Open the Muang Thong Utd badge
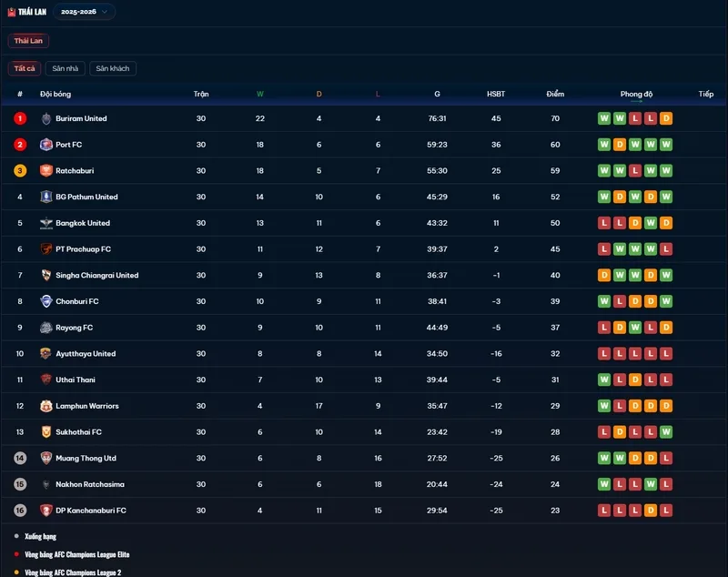Screen dimensions: 728x577 point(46,458)
